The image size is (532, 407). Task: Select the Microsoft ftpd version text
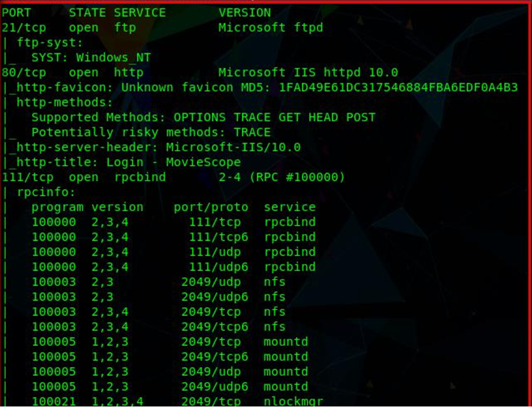tap(271, 28)
